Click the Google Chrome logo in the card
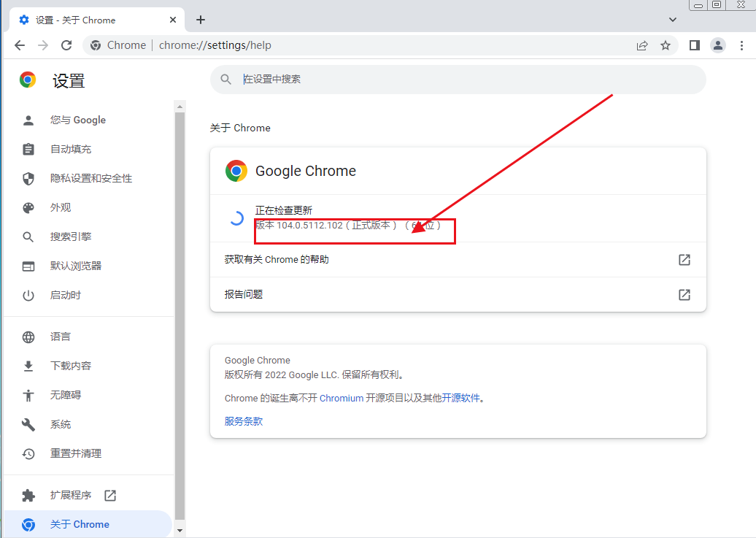 point(236,171)
